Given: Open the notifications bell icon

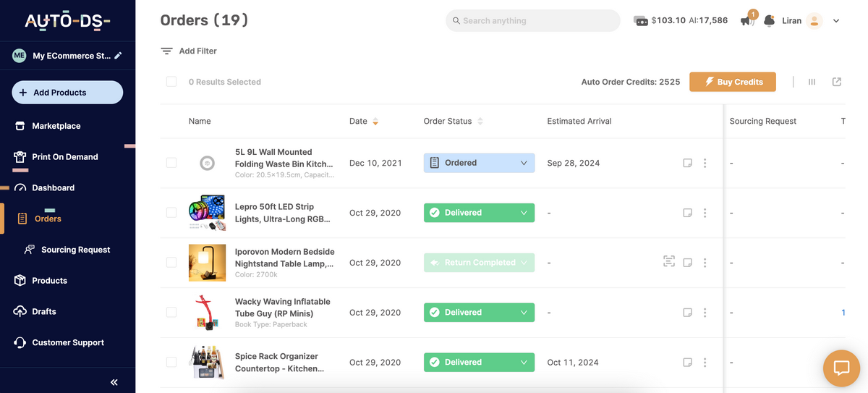Looking at the screenshot, I should [770, 21].
